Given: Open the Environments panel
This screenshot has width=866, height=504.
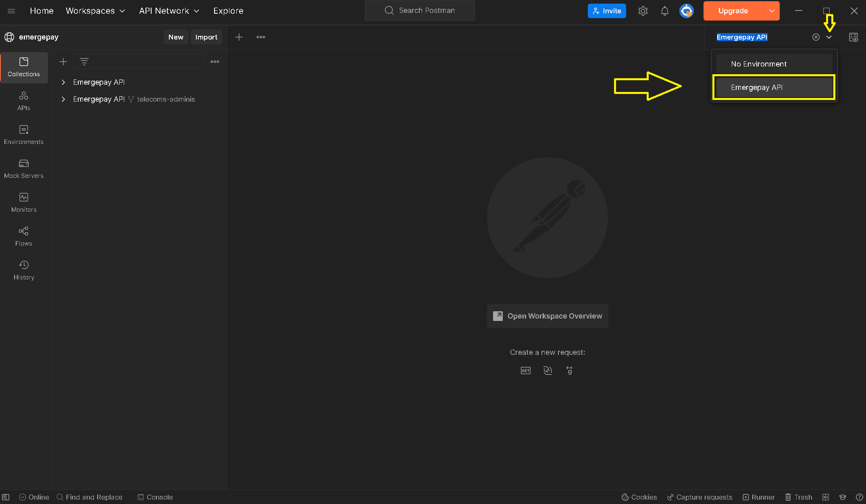Looking at the screenshot, I should [24, 134].
